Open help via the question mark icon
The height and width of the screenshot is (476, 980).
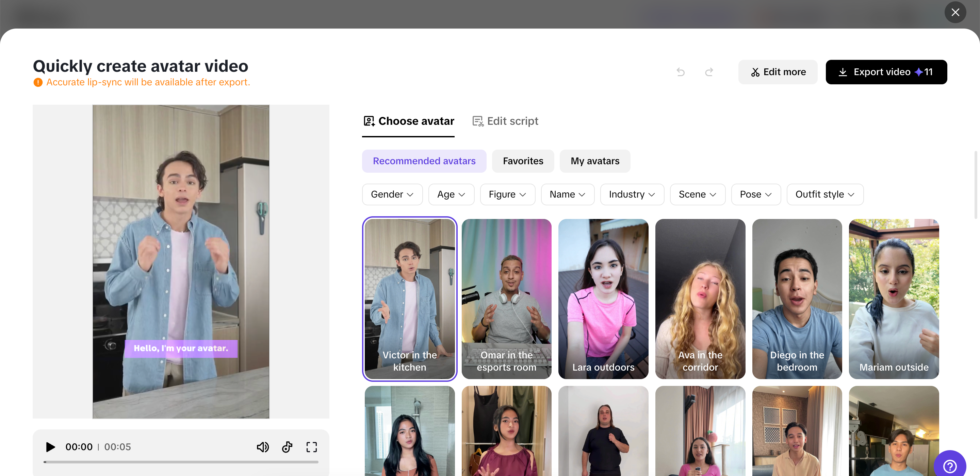tap(950, 466)
